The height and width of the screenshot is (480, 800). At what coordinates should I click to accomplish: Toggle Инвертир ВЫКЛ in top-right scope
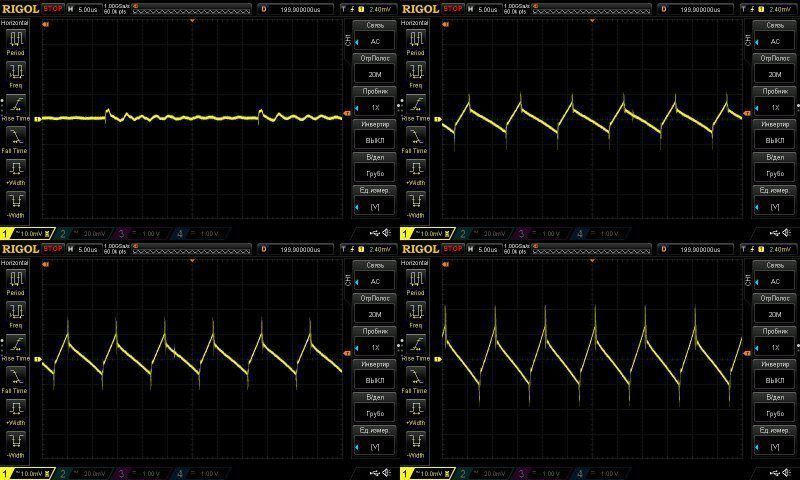point(775,134)
